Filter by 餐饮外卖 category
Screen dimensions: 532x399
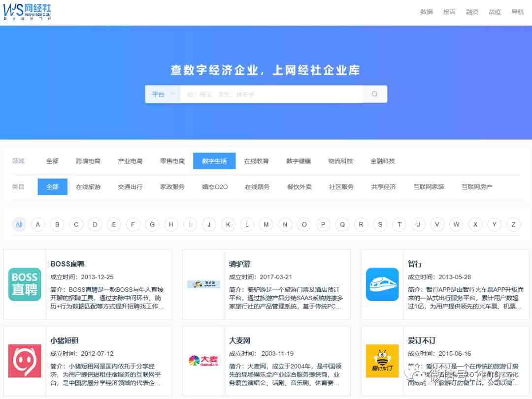299,187
